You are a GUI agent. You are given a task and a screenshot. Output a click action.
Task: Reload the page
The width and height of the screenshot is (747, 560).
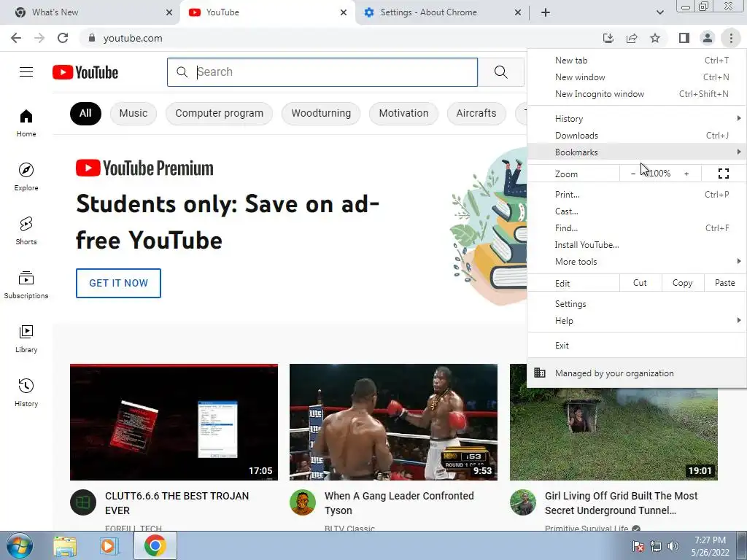coord(63,38)
